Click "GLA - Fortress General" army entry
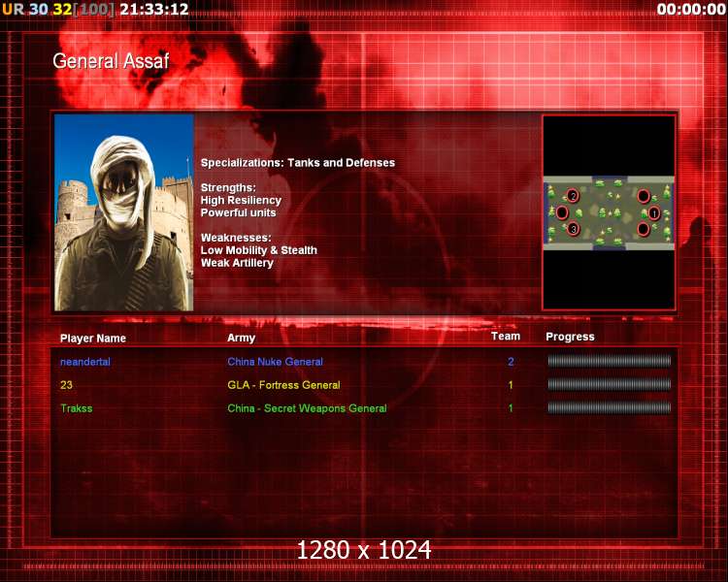This screenshot has height=582, width=728. coord(283,385)
